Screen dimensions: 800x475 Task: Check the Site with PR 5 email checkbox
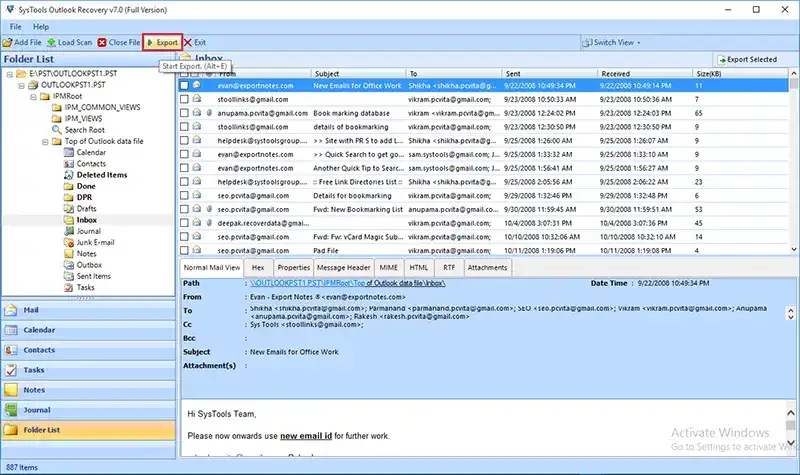click(184, 140)
